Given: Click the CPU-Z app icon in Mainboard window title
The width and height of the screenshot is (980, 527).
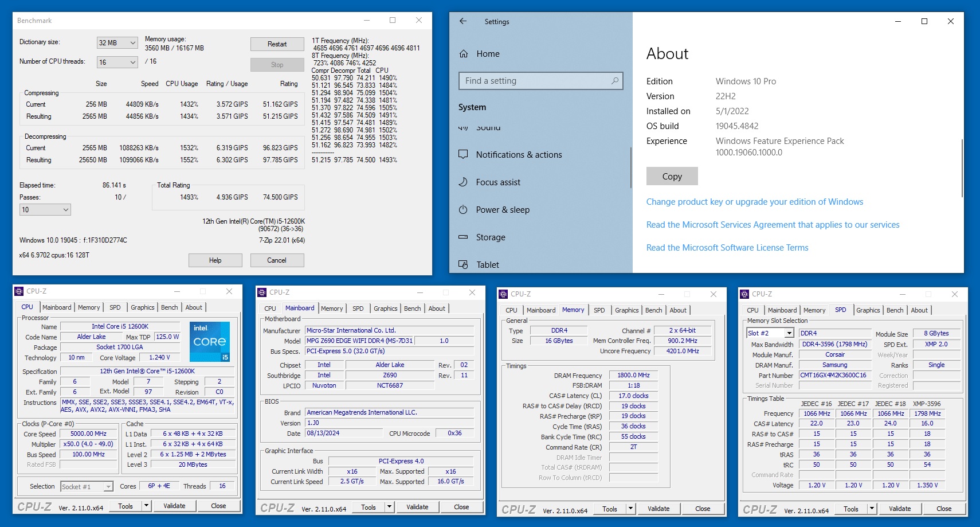Looking at the screenshot, I should pyautogui.click(x=262, y=292).
